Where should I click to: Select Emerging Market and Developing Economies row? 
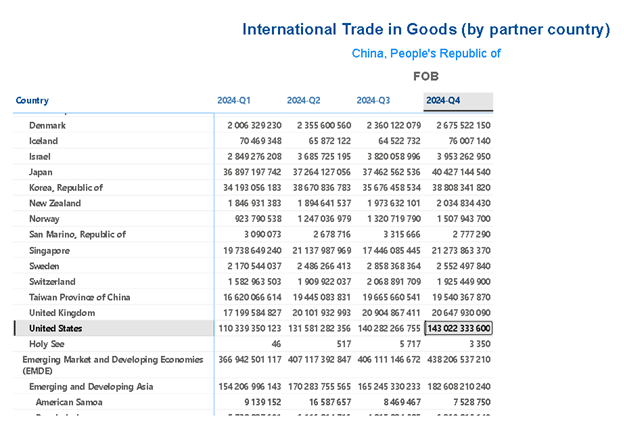coord(113,365)
